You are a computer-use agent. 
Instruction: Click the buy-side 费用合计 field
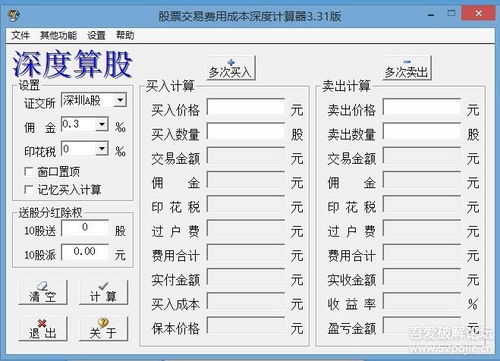[246, 253]
